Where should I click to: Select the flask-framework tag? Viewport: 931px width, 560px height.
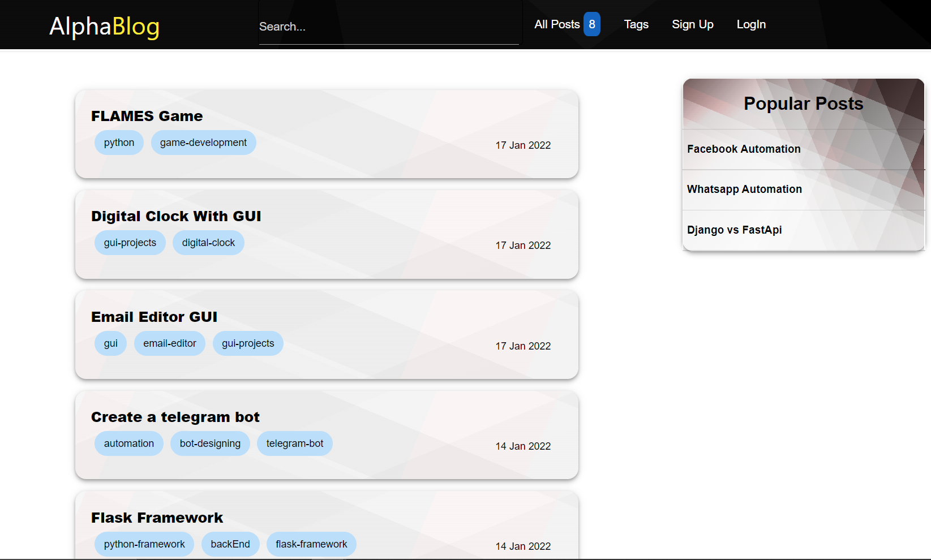(311, 544)
